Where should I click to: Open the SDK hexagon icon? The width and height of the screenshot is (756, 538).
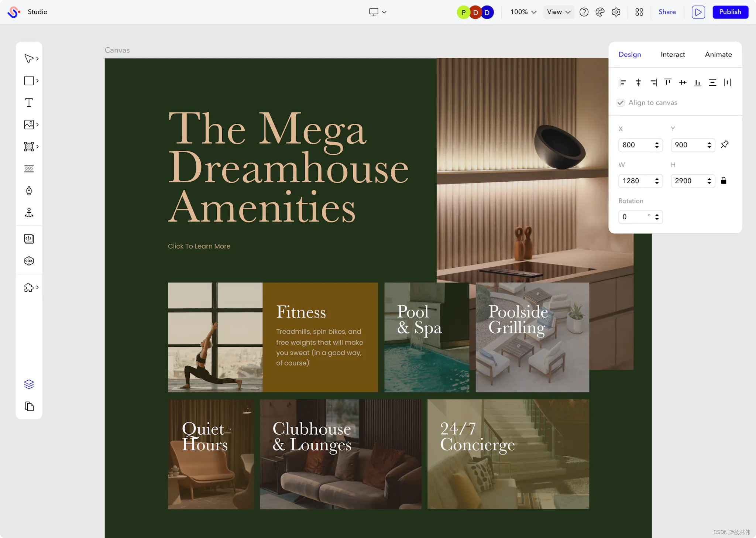(x=29, y=261)
